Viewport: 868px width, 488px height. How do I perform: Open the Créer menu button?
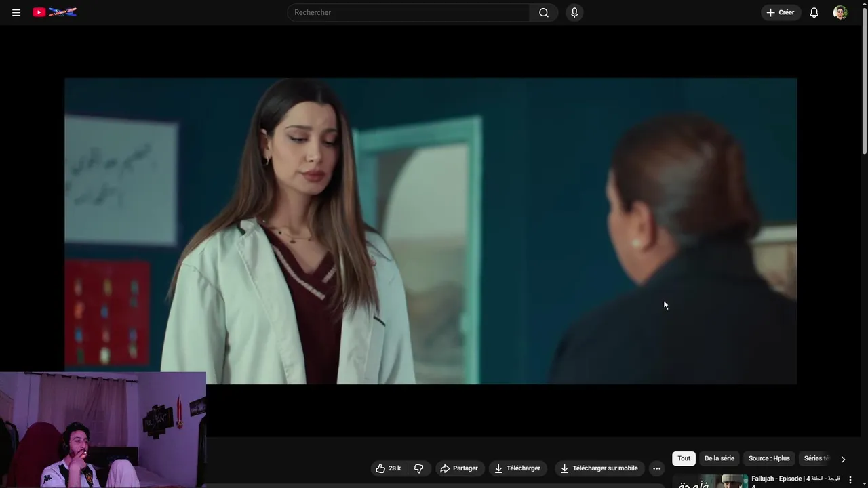coord(781,12)
